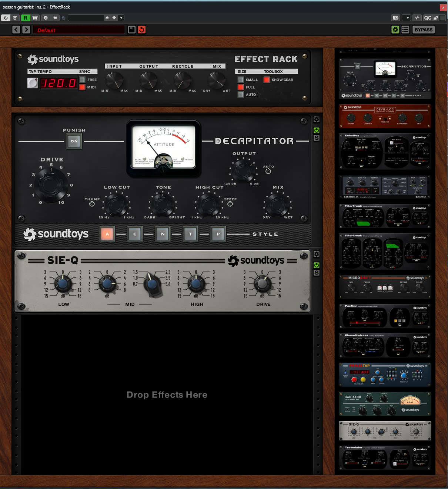This screenshot has width=448, height=489.
Task: Open Sie-Q slot gear menu
Action: pyautogui.click(x=317, y=255)
